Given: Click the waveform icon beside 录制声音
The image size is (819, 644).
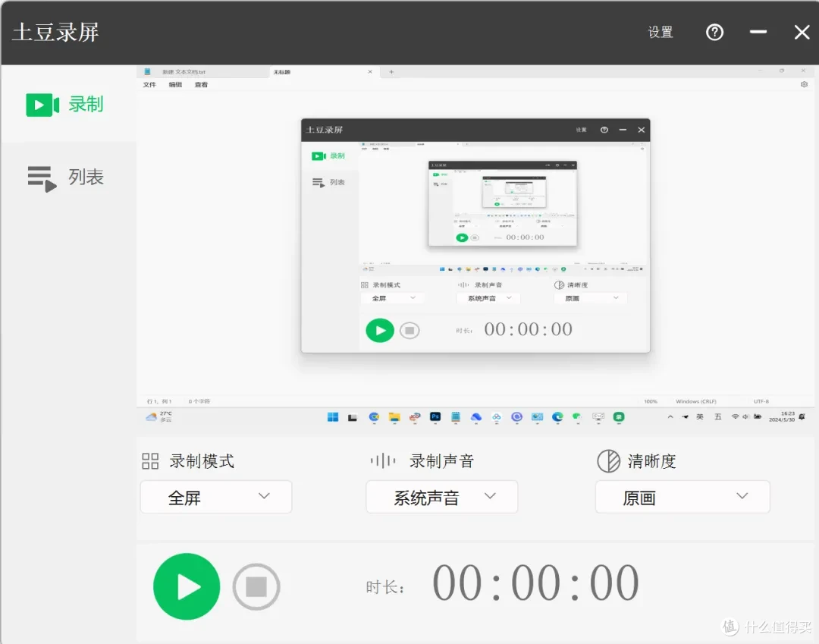Looking at the screenshot, I should coord(383,460).
